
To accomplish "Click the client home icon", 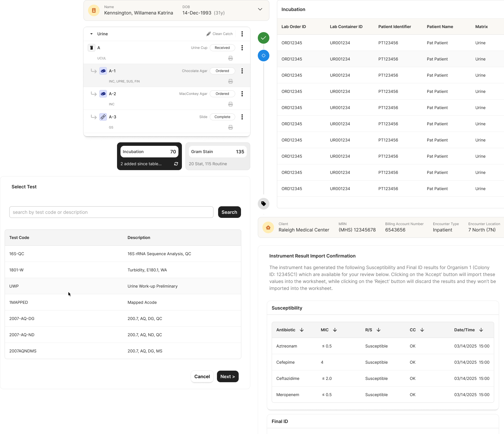I will coord(268,227).
